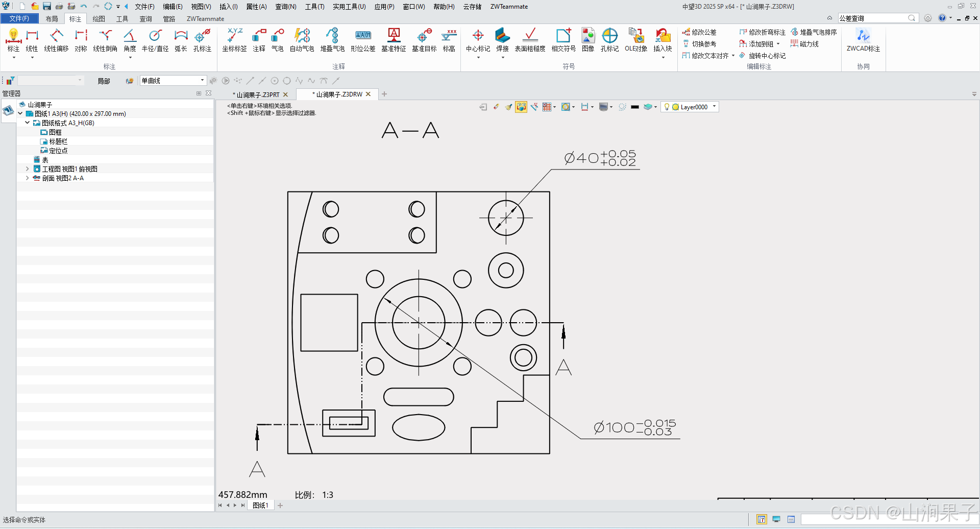Open the Layer0000 layer dropdown

pyautogui.click(x=714, y=107)
